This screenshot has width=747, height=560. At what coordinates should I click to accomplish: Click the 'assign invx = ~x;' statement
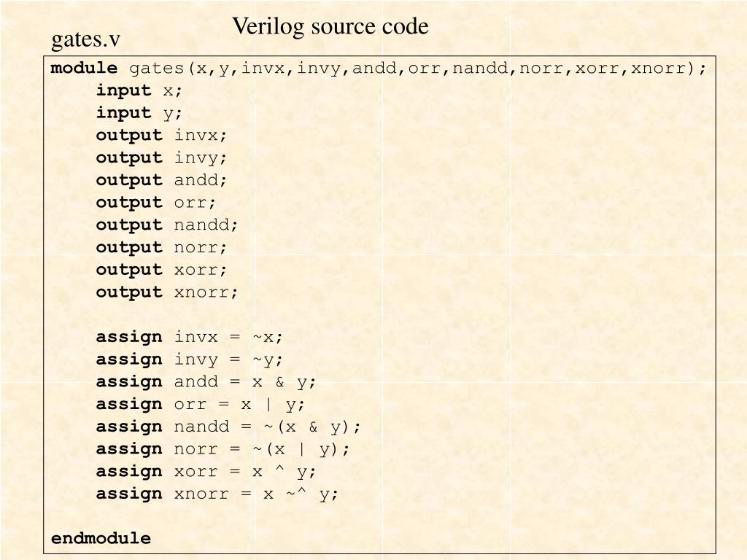[x=190, y=337]
